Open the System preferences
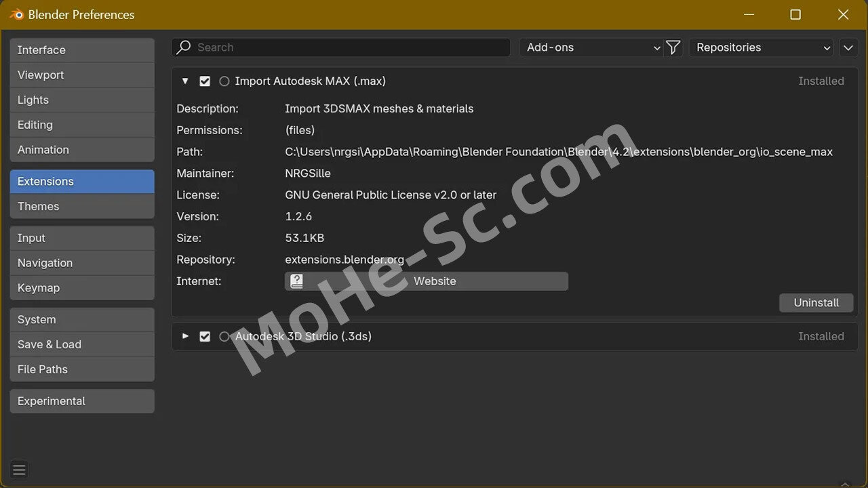This screenshot has width=868, height=488. click(82, 320)
